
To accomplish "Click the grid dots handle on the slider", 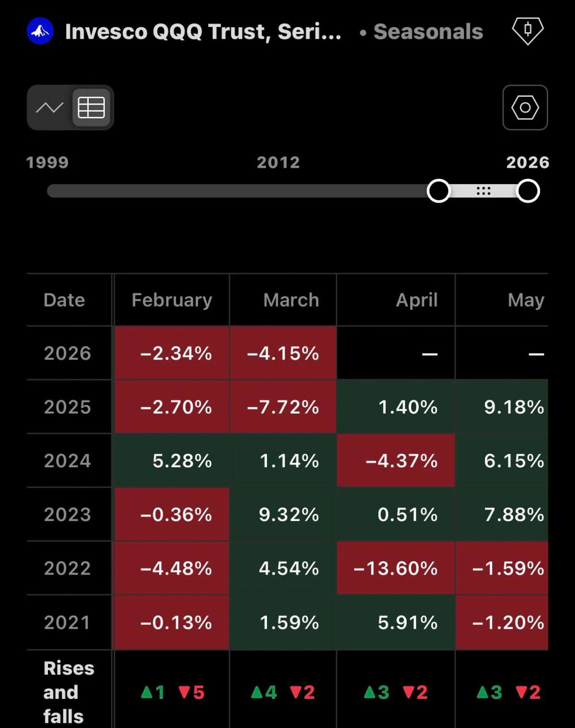I will pyautogui.click(x=483, y=191).
